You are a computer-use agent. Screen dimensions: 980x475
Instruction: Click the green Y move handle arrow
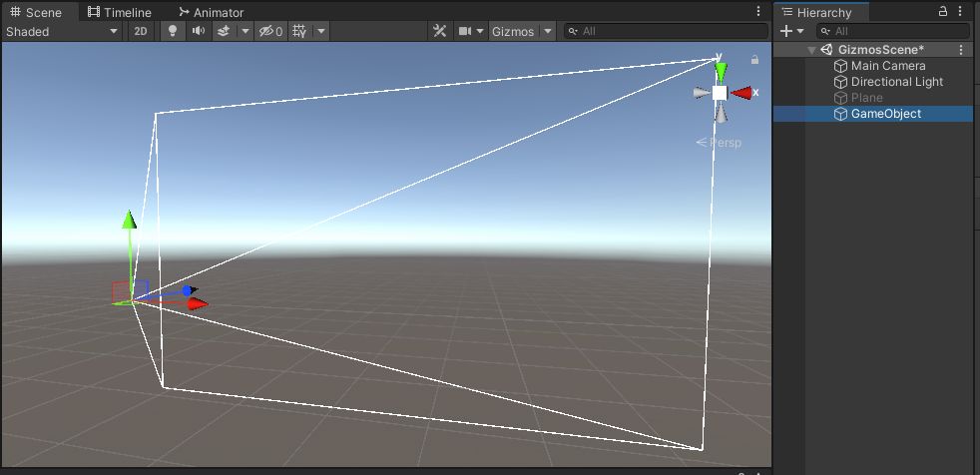click(130, 220)
